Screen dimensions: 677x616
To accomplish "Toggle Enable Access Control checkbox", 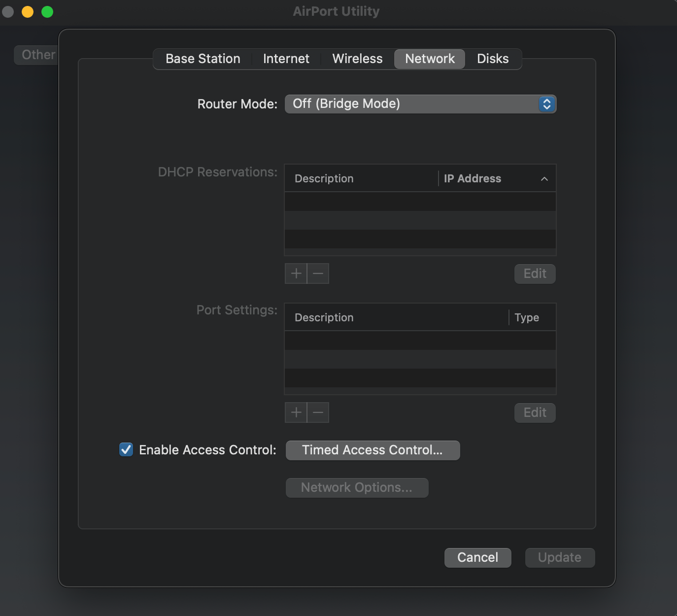I will point(126,449).
